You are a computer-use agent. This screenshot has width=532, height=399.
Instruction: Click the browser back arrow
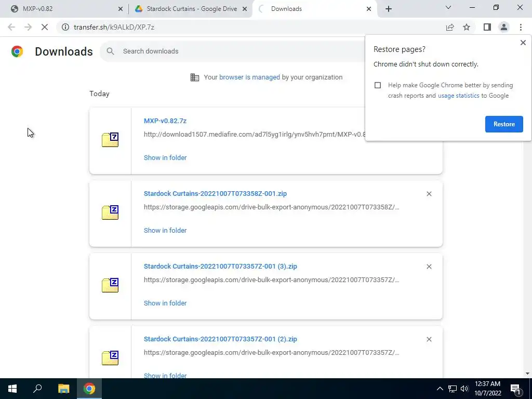(11, 27)
